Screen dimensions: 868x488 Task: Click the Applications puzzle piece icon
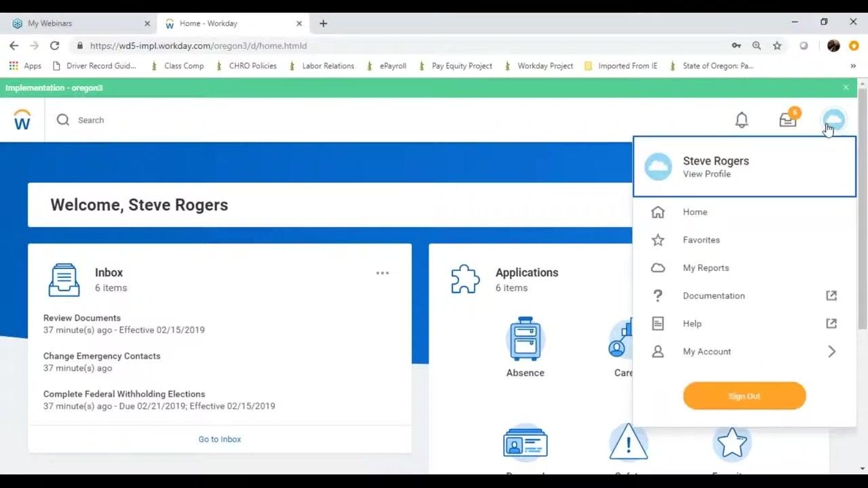click(x=465, y=279)
